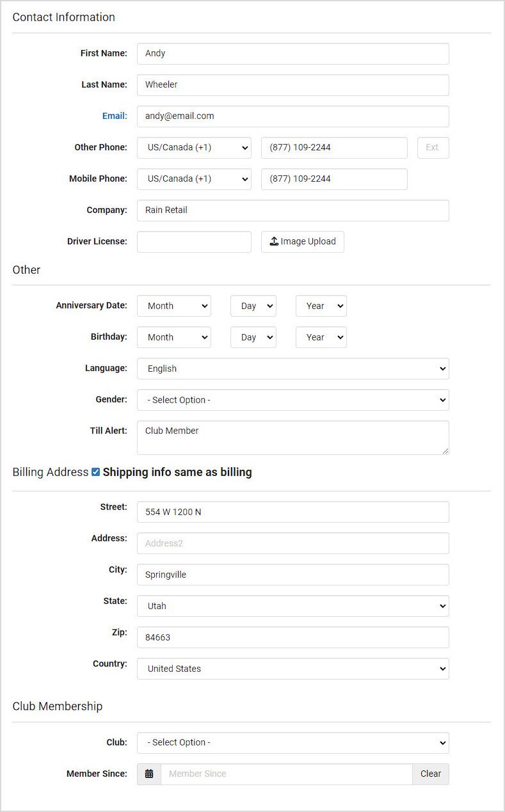
Task: Focus the First Name field containing Andy
Action: (x=293, y=54)
